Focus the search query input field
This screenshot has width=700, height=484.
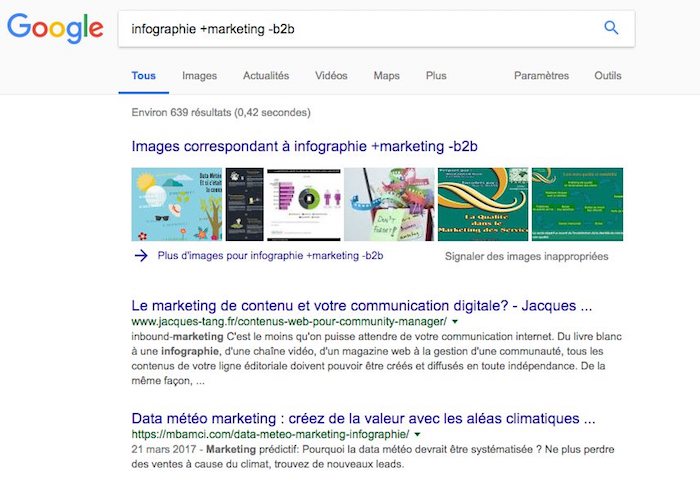pos(376,29)
